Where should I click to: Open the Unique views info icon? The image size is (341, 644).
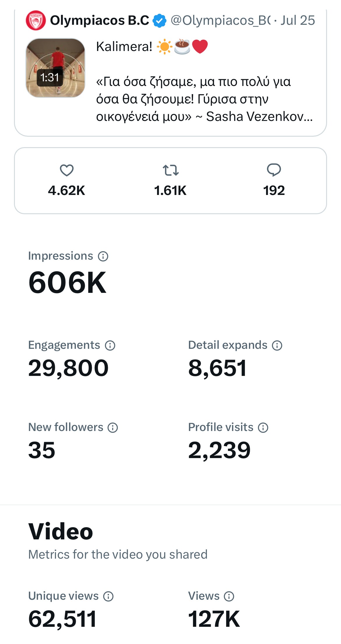pos(108,597)
